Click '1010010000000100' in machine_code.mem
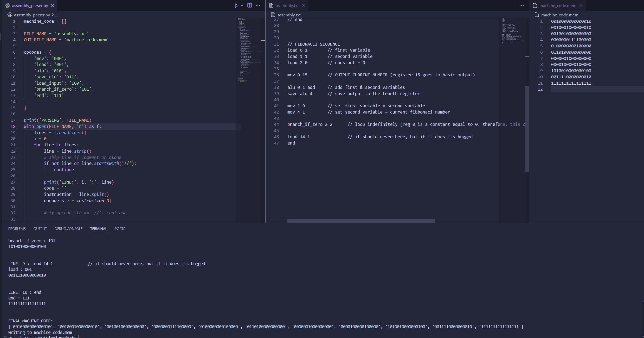 pos(571,71)
